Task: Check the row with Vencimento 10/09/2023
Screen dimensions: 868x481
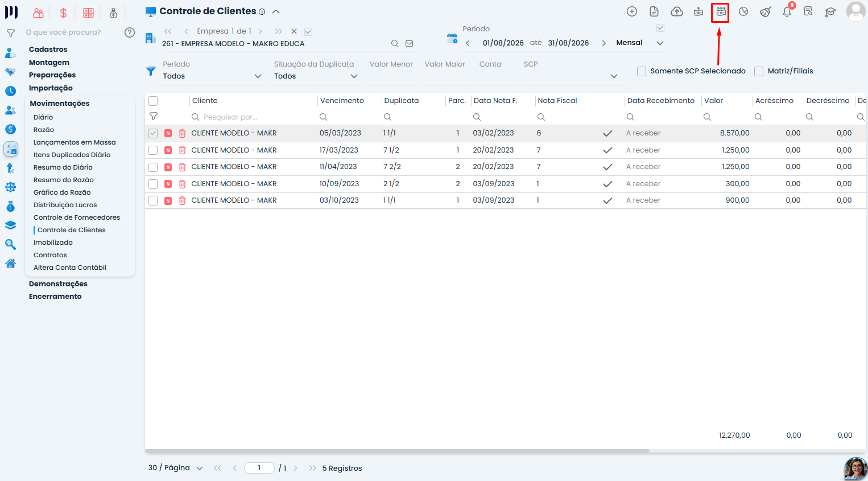Action: point(153,184)
